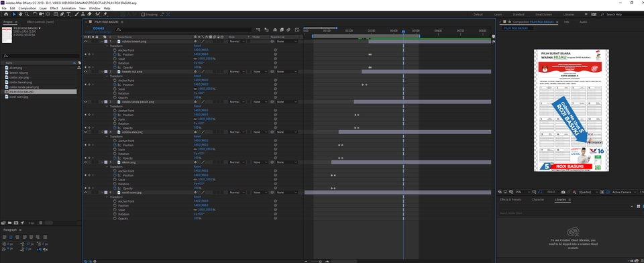The width and height of the screenshot is (644, 263).
Task: Toggle Frame Blending for all layers
Action: pos(282,30)
